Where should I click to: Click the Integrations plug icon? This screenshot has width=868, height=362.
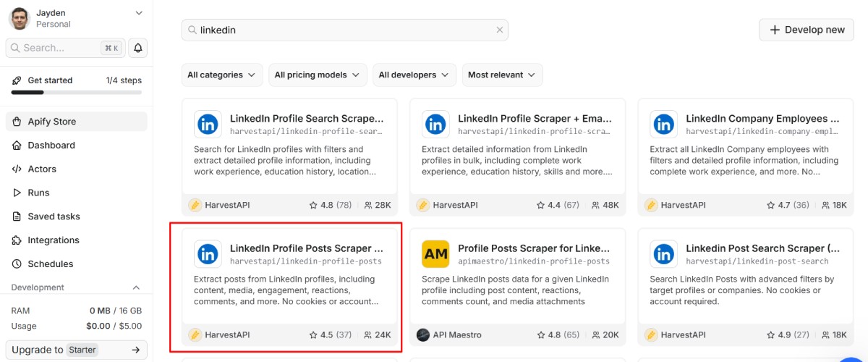pyautogui.click(x=17, y=240)
